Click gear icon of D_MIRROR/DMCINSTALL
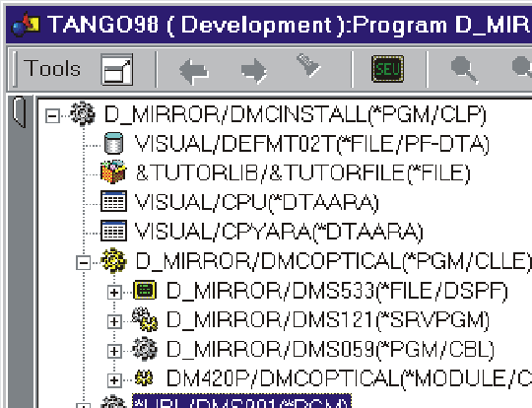The height and width of the screenshot is (408, 532). (x=83, y=114)
